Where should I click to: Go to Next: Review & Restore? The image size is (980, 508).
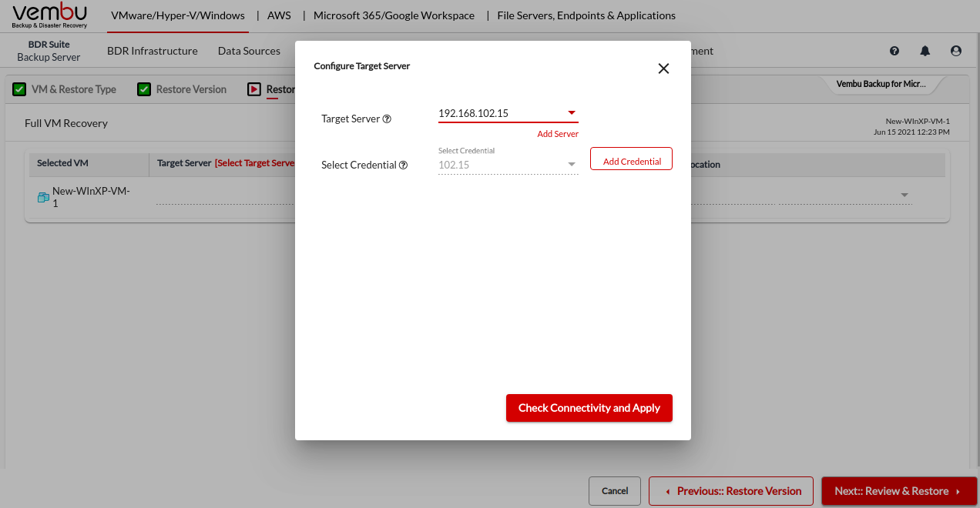click(x=898, y=491)
